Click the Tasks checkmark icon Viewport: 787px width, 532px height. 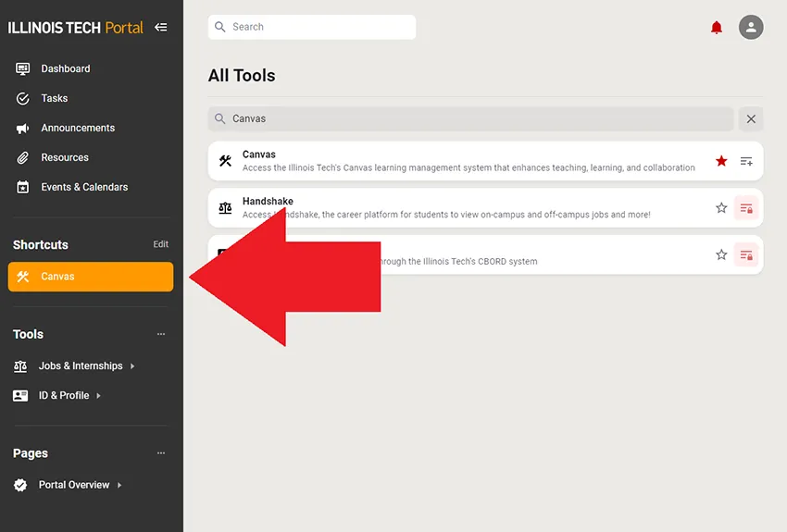click(x=22, y=98)
